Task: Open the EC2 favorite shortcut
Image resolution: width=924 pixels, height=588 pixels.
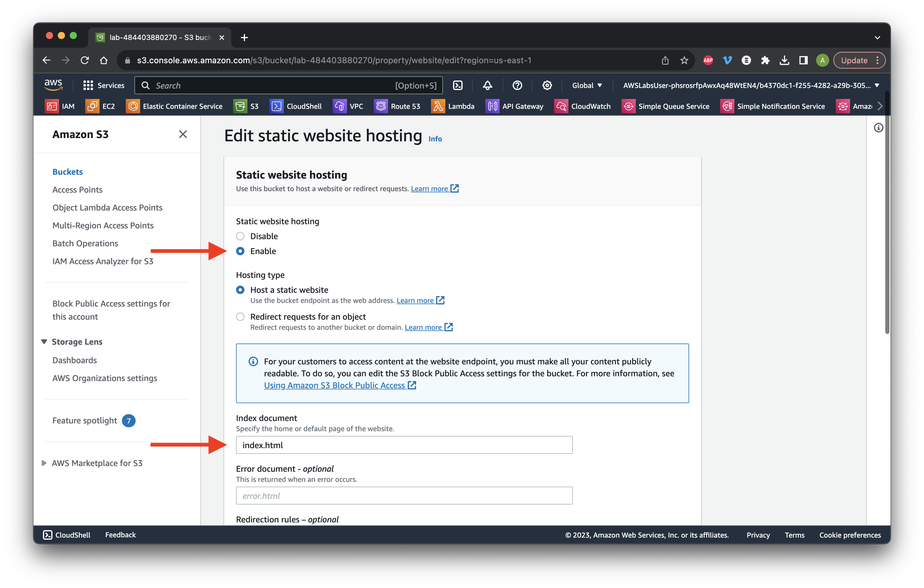Action: click(x=100, y=106)
